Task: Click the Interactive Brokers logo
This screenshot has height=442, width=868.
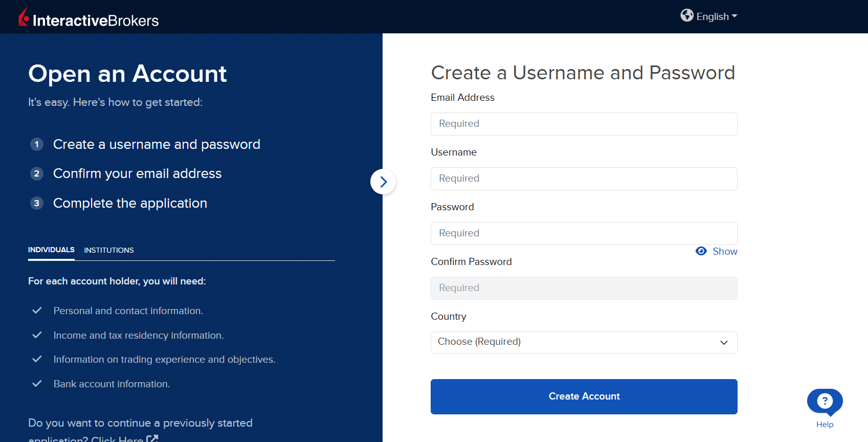Action: pyautogui.click(x=88, y=17)
